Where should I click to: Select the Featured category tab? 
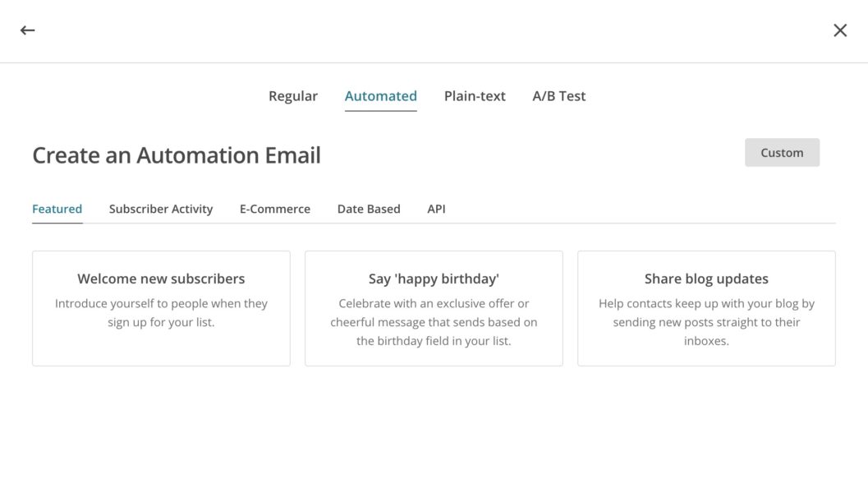coord(57,208)
